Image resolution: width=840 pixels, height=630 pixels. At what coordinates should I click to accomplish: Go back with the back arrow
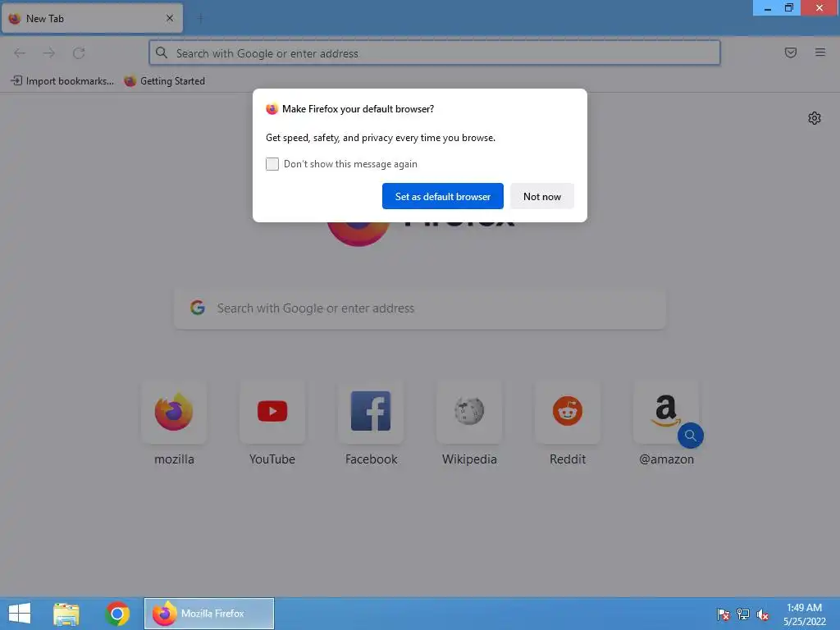[x=20, y=52]
